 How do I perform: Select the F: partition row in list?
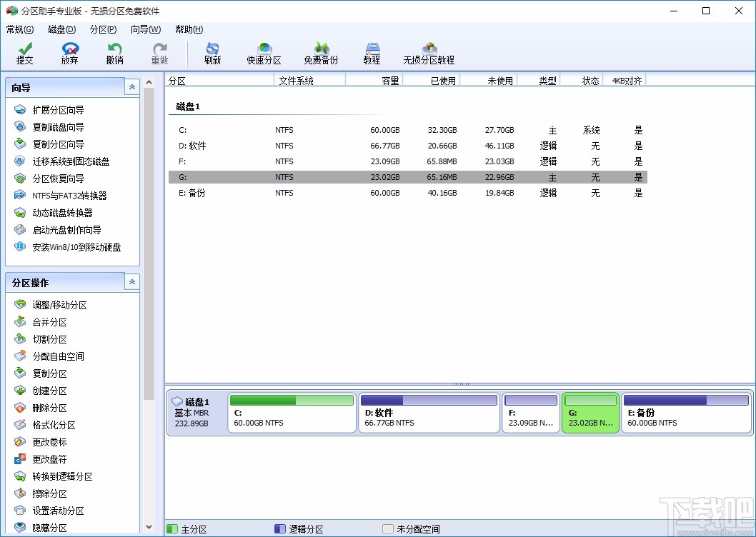(408, 161)
